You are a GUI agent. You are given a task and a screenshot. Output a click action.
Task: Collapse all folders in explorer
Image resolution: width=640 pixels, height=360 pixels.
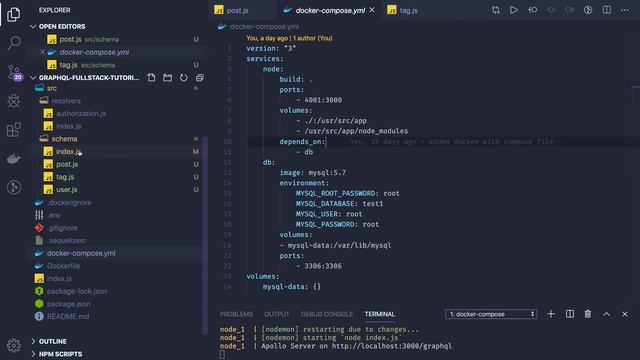click(x=200, y=78)
